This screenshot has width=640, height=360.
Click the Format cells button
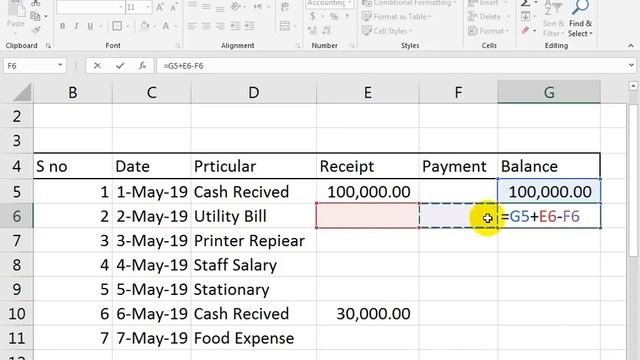pyautogui.click(x=489, y=31)
